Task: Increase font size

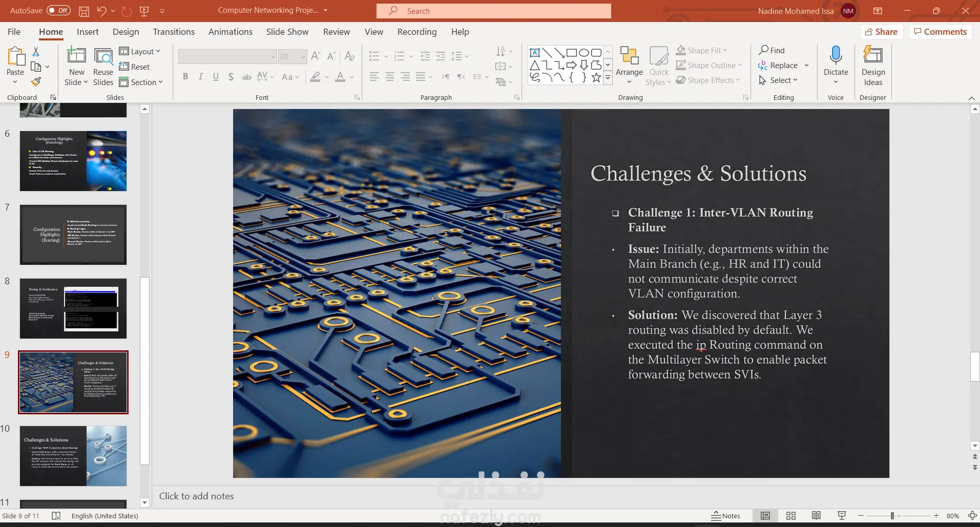Action: (x=316, y=56)
